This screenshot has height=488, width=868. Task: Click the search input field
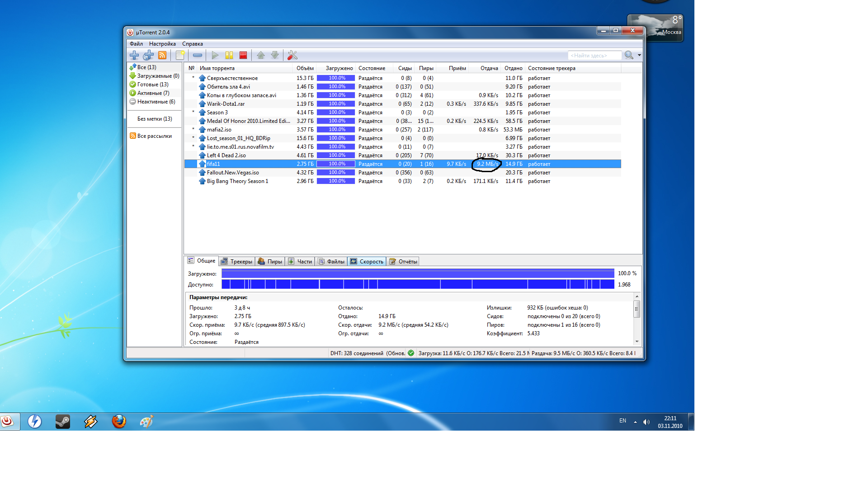pos(594,56)
